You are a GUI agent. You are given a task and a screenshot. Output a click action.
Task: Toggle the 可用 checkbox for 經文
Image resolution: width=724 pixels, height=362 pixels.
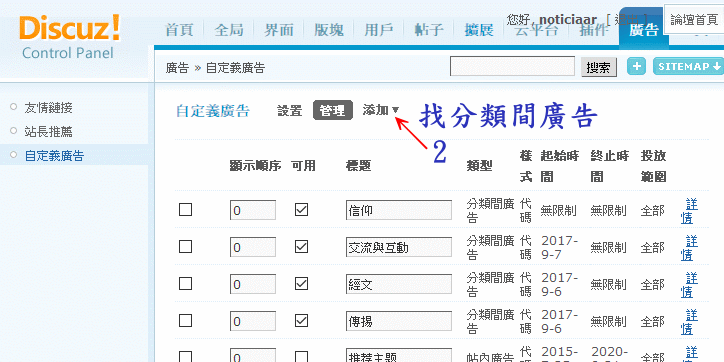(x=302, y=284)
